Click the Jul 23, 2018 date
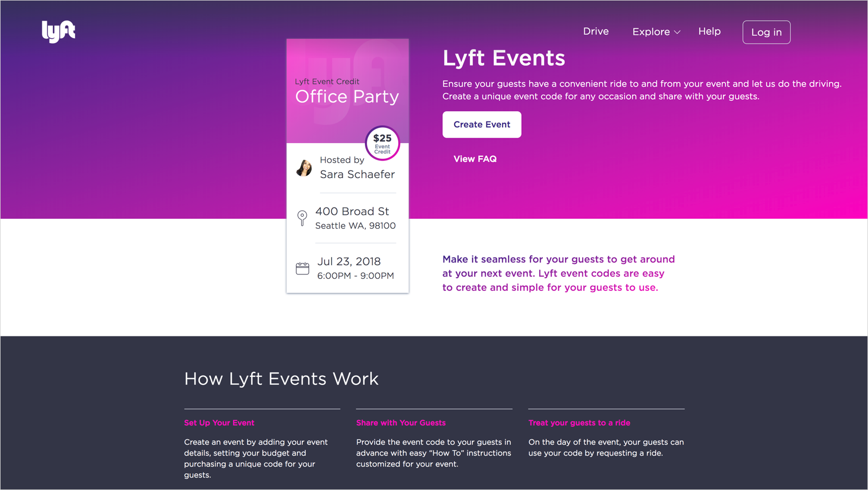Viewport: 868px width, 490px height. pos(349,262)
